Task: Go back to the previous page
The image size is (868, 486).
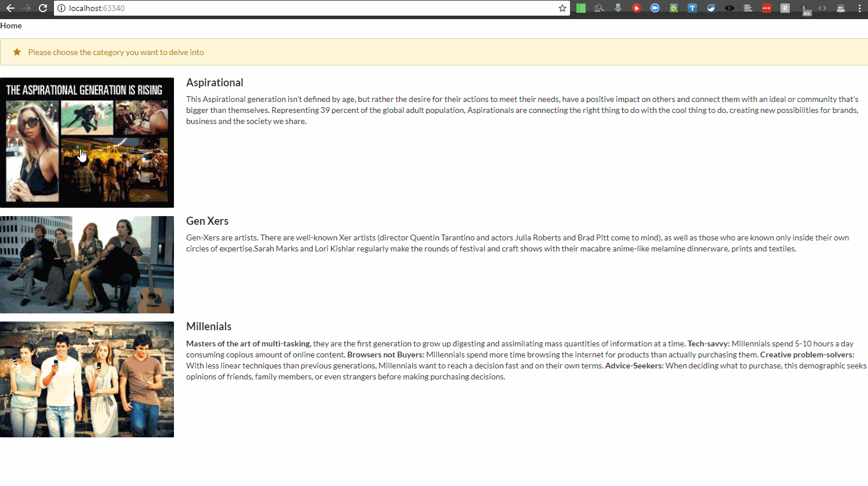Action: [x=10, y=8]
